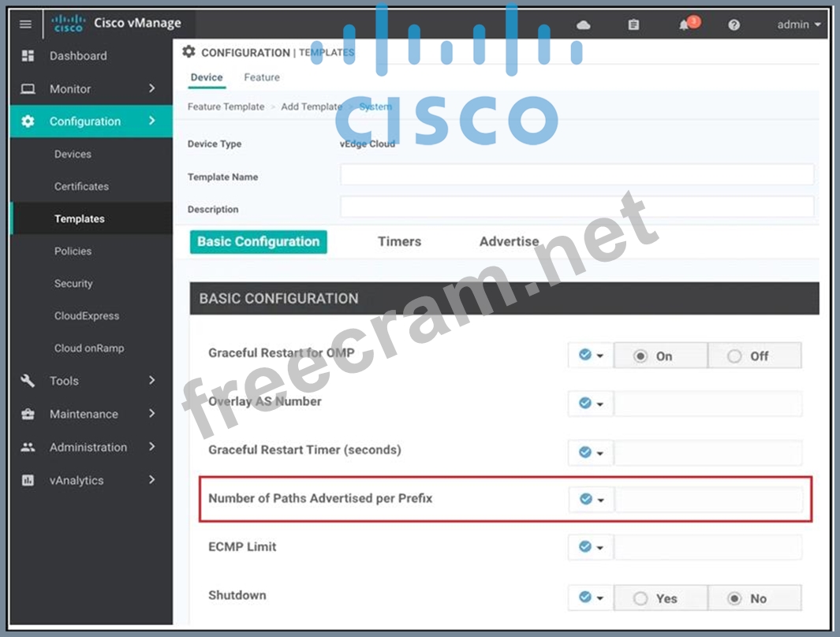Open the task list clipboard icon

pos(633,25)
